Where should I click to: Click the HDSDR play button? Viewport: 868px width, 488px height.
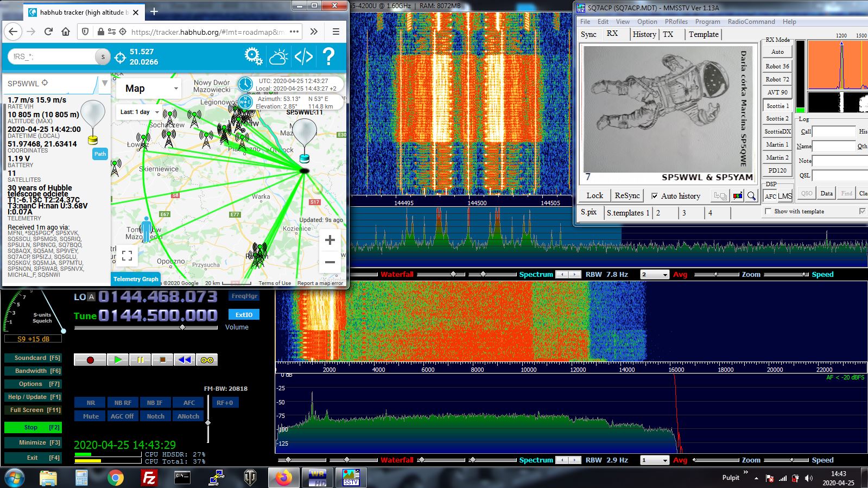click(x=118, y=360)
